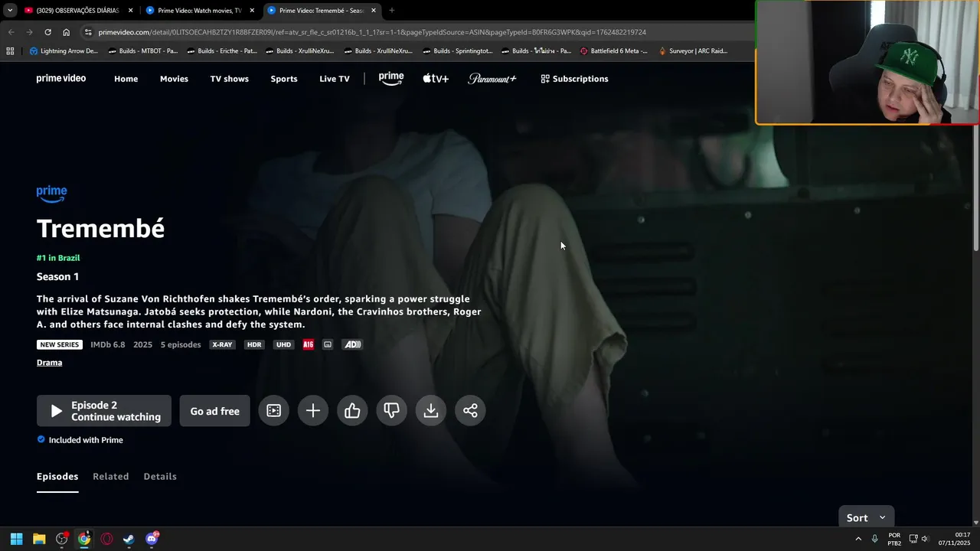Open the Windows Start menu
The width and height of the screenshot is (980, 551).
pos(16,539)
